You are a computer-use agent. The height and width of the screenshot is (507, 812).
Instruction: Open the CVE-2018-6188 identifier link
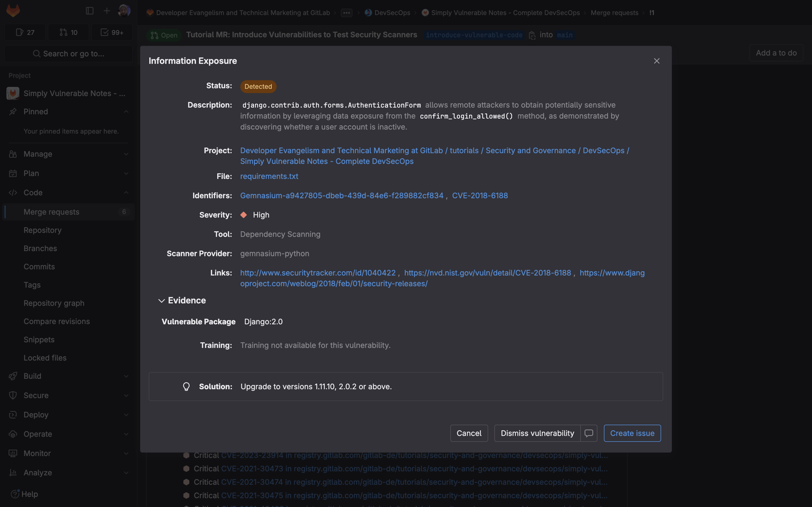tap(480, 196)
